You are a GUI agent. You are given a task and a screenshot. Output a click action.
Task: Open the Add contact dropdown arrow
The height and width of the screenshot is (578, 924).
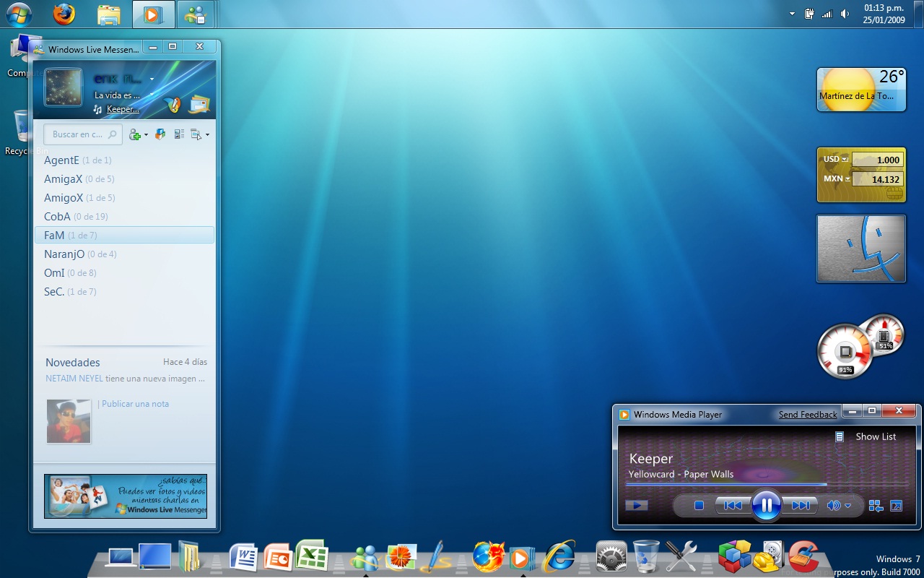click(146, 135)
